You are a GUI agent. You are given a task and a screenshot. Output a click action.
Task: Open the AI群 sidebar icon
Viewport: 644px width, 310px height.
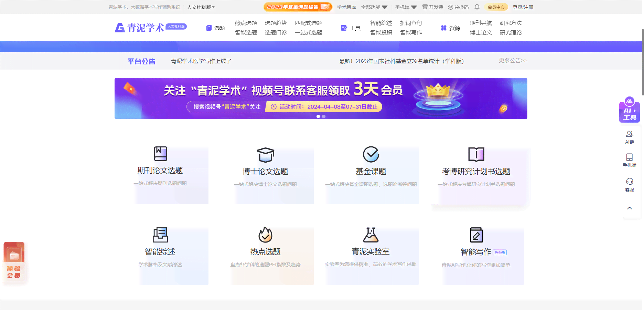click(630, 137)
